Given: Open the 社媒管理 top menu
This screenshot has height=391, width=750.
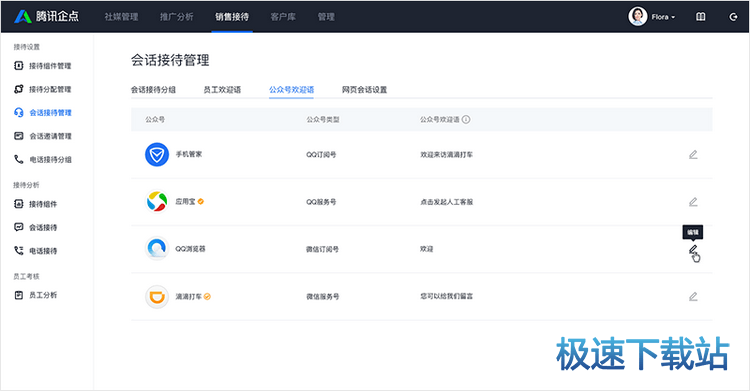Looking at the screenshot, I should point(121,17).
